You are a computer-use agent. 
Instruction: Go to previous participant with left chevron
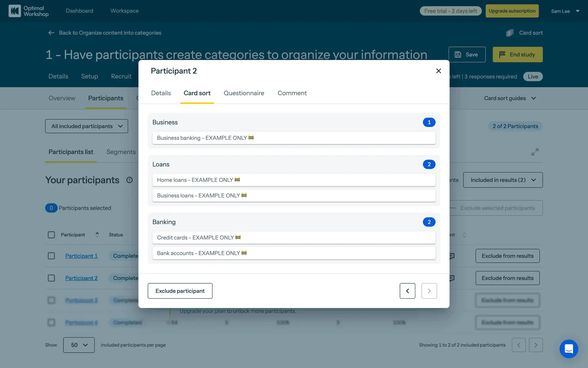pyautogui.click(x=407, y=291)
